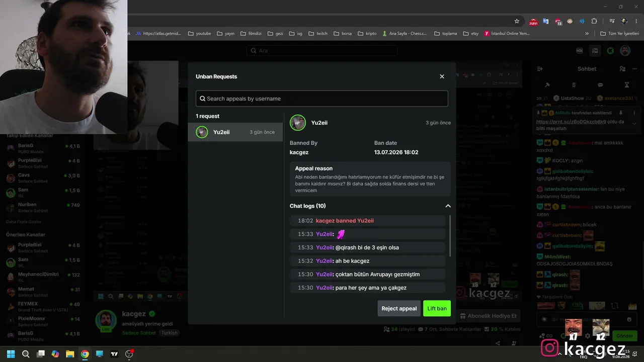Open the Chrome extensions puzzle menu

pyautogui.click(x=594, y=21)
